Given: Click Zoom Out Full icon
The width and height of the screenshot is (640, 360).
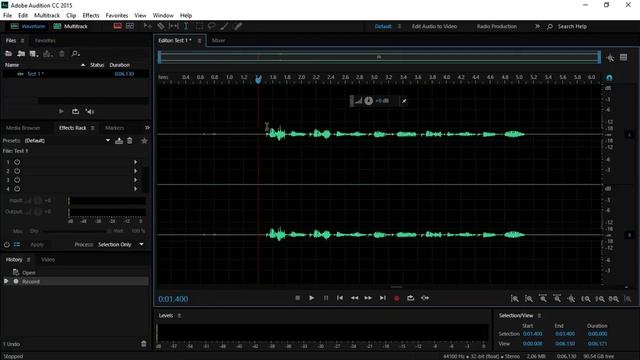Looking at the screenshot, I should (x=571, y=299).
